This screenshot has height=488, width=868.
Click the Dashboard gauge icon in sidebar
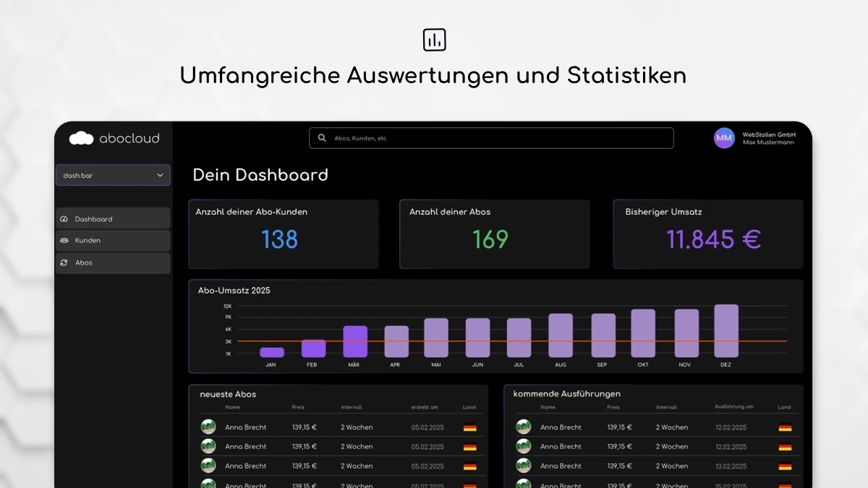pos(64,219)
